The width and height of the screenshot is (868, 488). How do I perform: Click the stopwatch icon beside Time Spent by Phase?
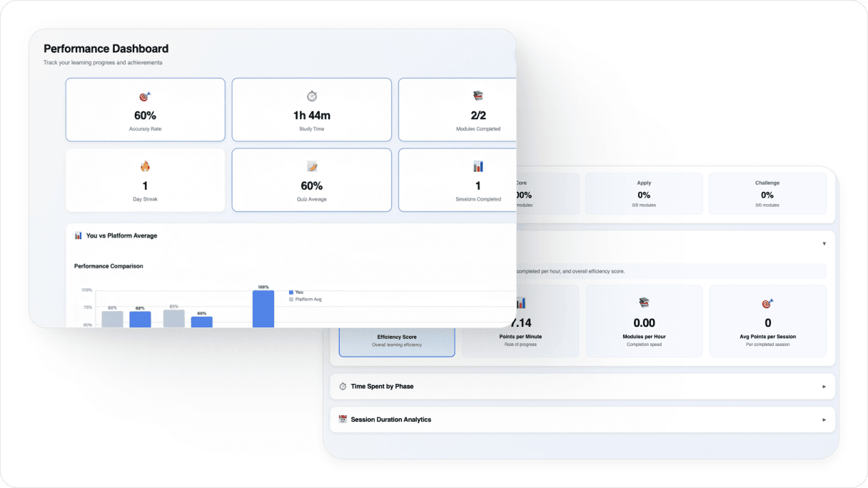point(343,386)
